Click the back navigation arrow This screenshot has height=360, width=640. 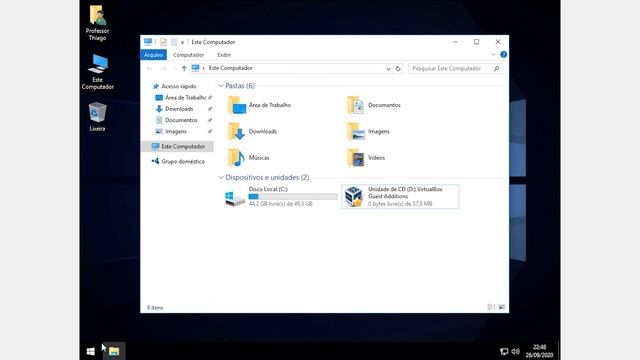tap(149, 69)
